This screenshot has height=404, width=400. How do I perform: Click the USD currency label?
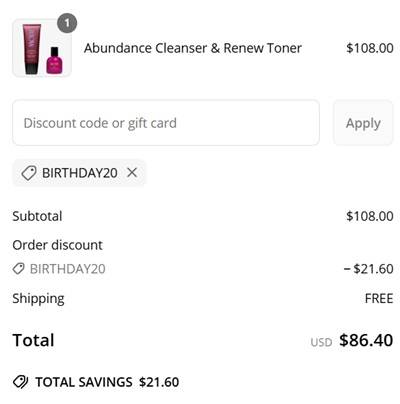click(321, 342)
